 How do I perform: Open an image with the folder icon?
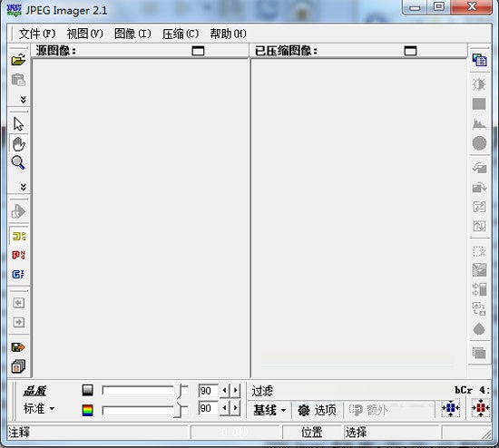18,60
